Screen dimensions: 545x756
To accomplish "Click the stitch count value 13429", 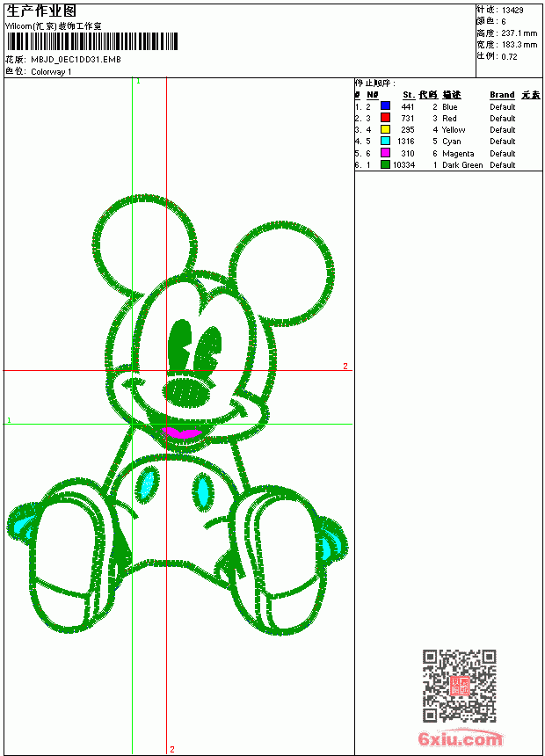I will click(x=512, y=11).
